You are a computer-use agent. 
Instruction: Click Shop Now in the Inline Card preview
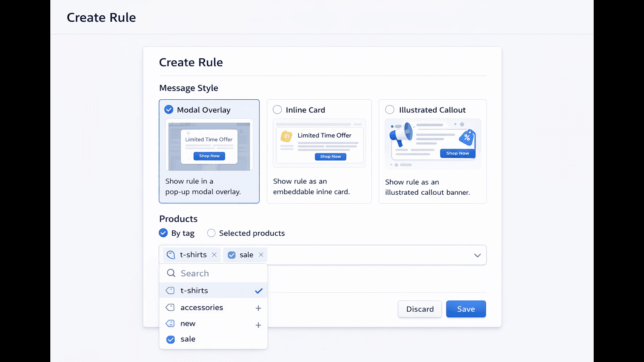coord(330,156)
